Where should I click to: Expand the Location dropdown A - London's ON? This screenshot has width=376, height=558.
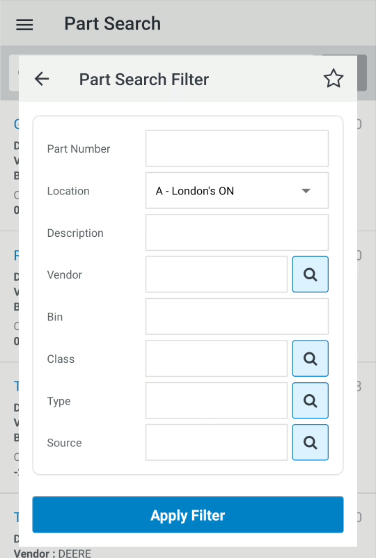click(x=237, y=191)
